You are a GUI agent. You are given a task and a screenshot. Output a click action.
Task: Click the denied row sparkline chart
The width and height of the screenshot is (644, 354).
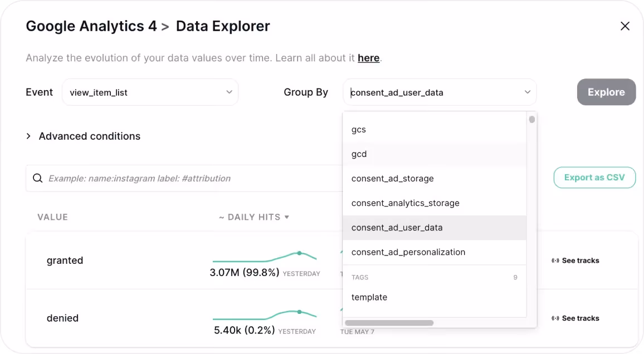coord(265,315)
